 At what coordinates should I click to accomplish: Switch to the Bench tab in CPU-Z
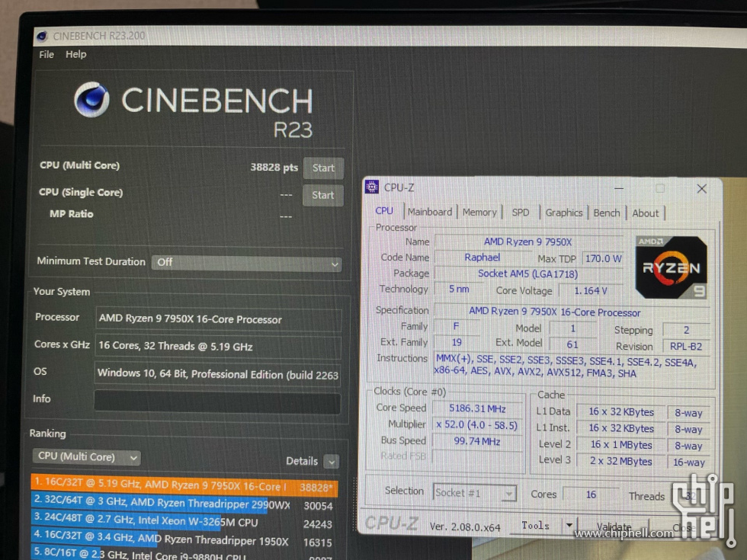[x=607, y=213]
